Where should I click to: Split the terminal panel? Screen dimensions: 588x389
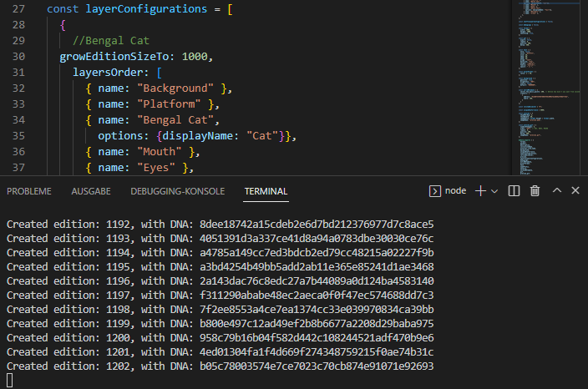(514, 191)
